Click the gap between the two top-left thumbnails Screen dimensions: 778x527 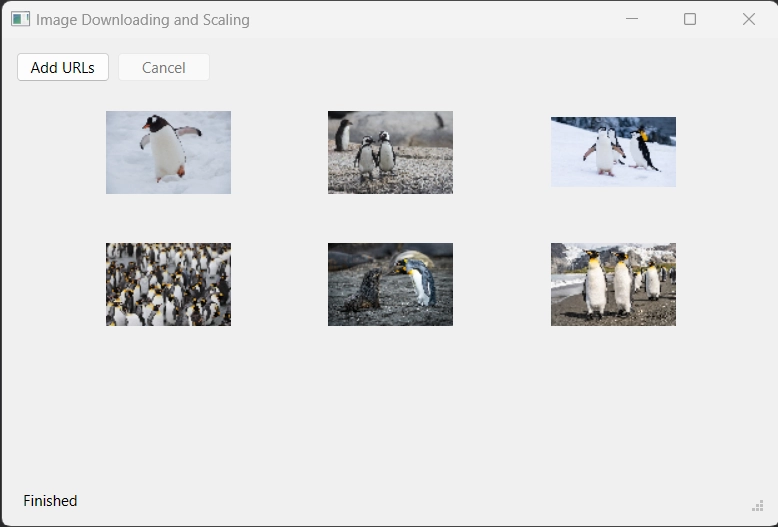pyautogui.click(x=279, y=152)
